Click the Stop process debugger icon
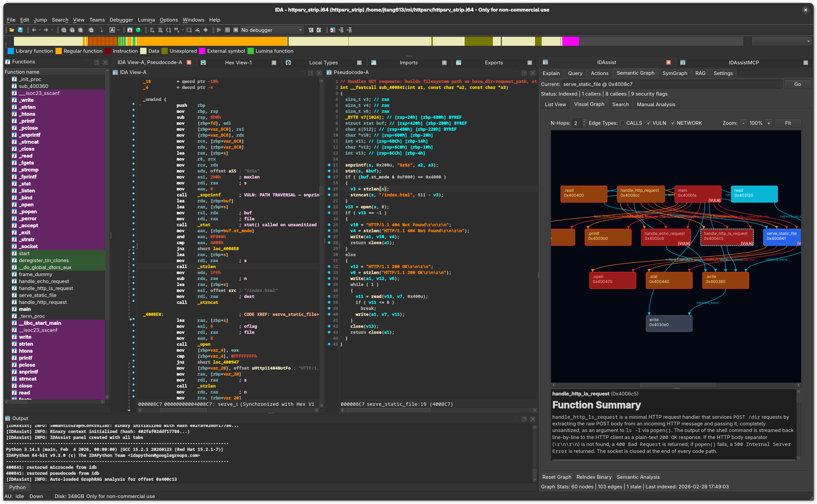The image size is (817, 504). tap(236, 30)
